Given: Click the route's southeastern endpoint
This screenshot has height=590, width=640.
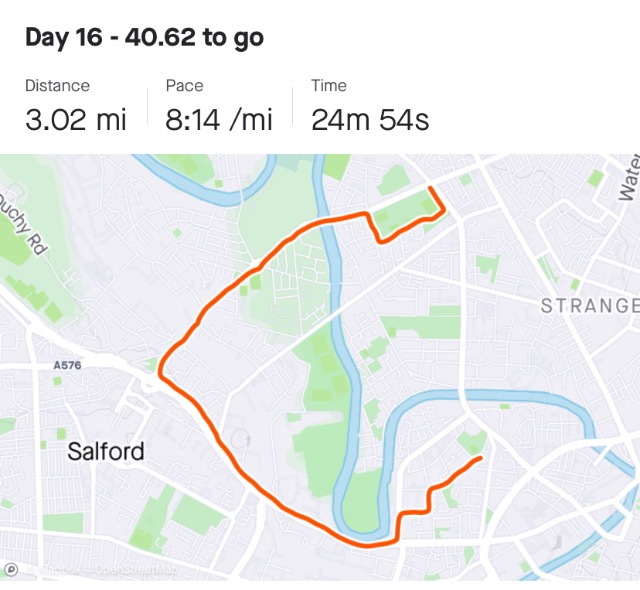Looking at the screenshot, I should pyautogui.click(x=480, y=459).
